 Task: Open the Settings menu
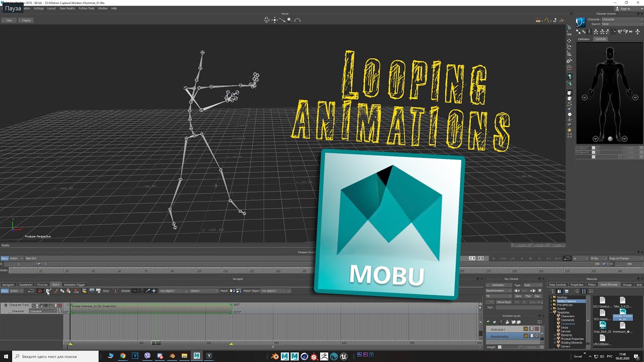coord(38,9)
